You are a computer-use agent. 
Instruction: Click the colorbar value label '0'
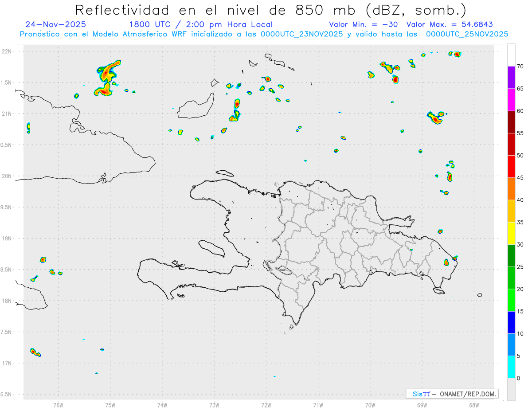point(519,378)
